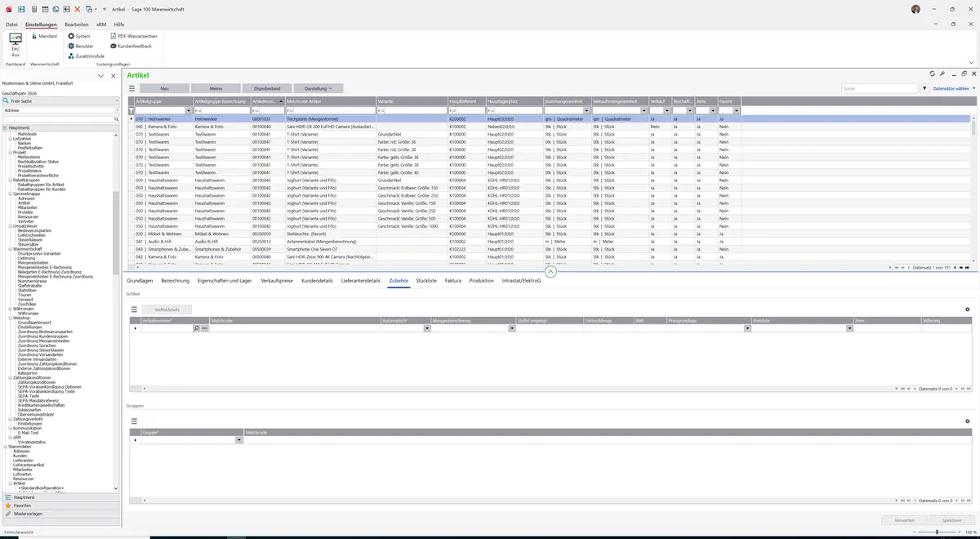Viewport: 980px width, 539px height.
Task: Open Lieferanten under Stammdaten tree
Action: 23,460
